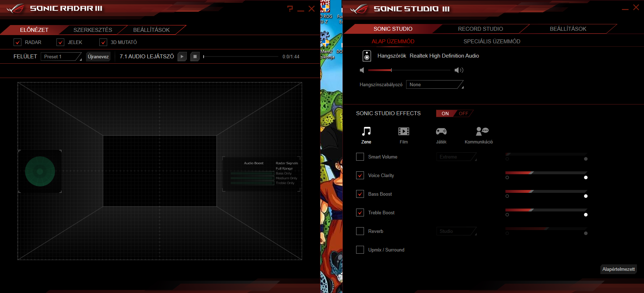Click the Mem2 desktop icon

[x=326, y=45]
